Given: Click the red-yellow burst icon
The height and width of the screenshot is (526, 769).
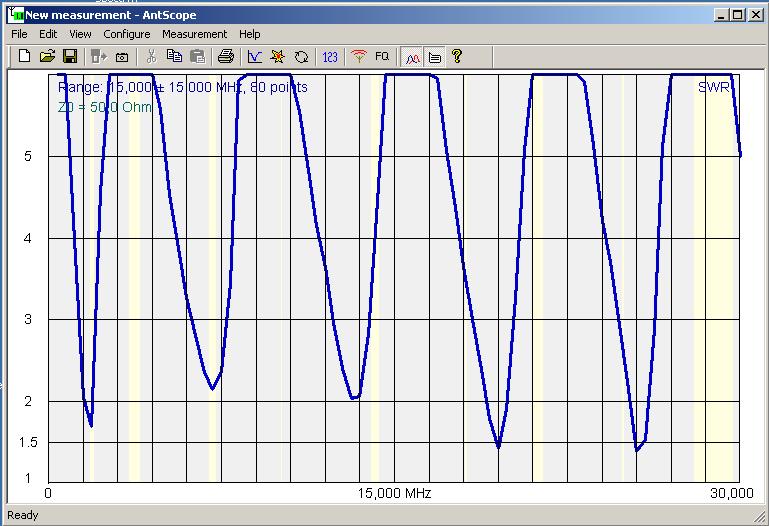Looking at the screenshot, I should pyautogui.click(x=278, y=57).
